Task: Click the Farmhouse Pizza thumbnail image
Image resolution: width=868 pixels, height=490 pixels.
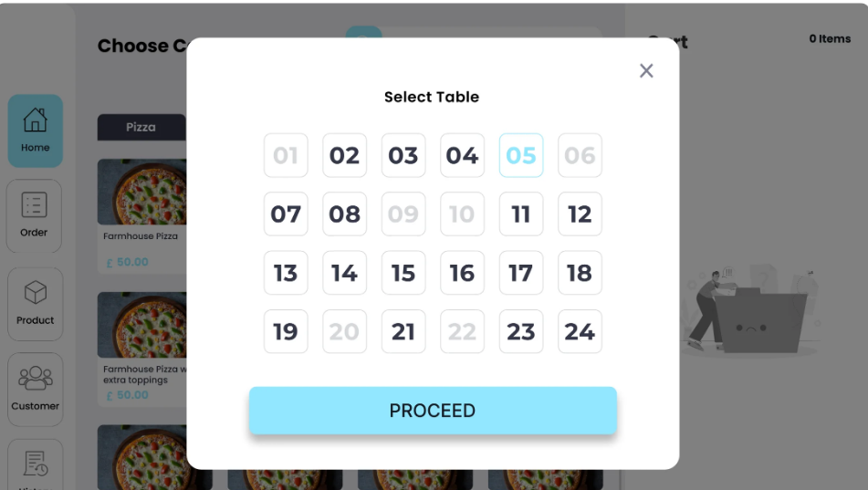Action: tap(142, 192)
